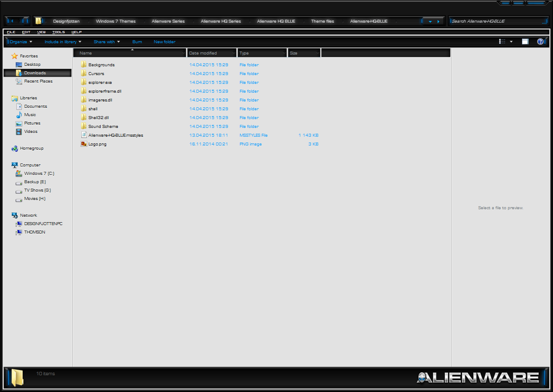The width and height of the screenshot is (553, 392).
Task: Click the address bar folder icon
Action: 39,21
